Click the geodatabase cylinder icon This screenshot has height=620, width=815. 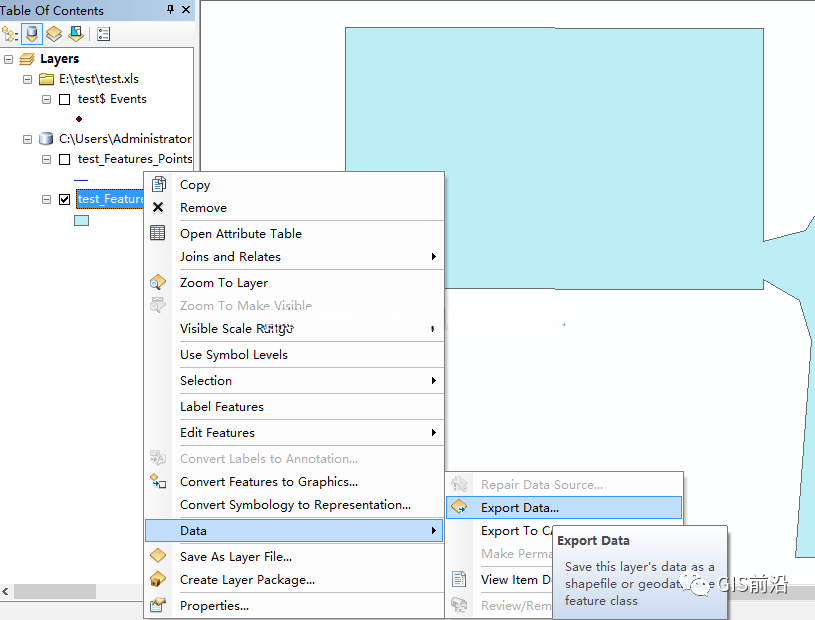tap(46, 139)
